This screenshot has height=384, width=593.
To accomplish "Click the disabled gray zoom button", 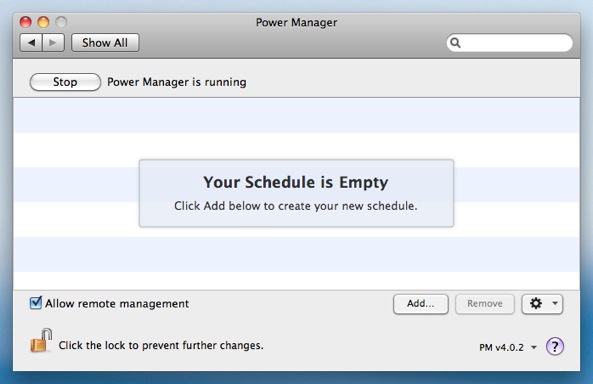I will point(61,22).
